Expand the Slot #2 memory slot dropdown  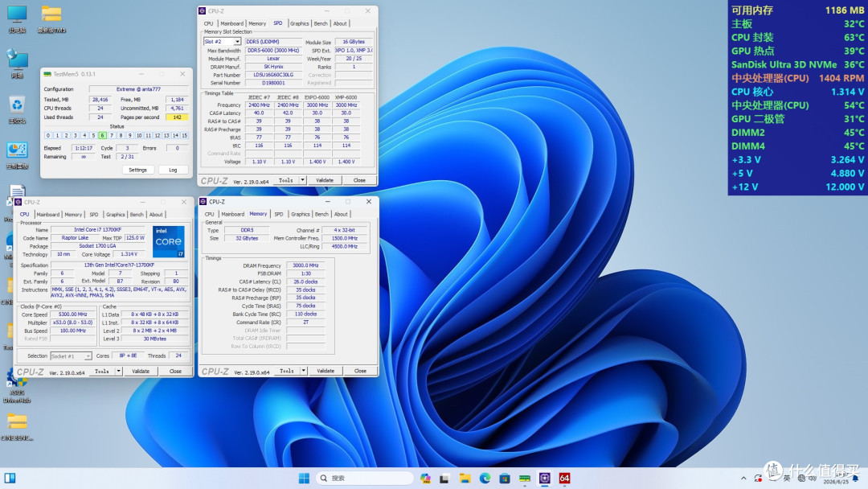tap(237, 42)
